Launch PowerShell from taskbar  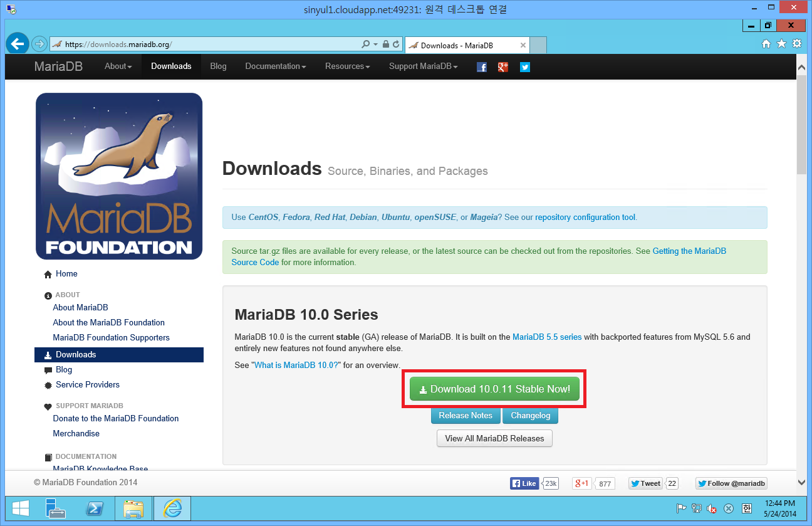pos(95,508)
